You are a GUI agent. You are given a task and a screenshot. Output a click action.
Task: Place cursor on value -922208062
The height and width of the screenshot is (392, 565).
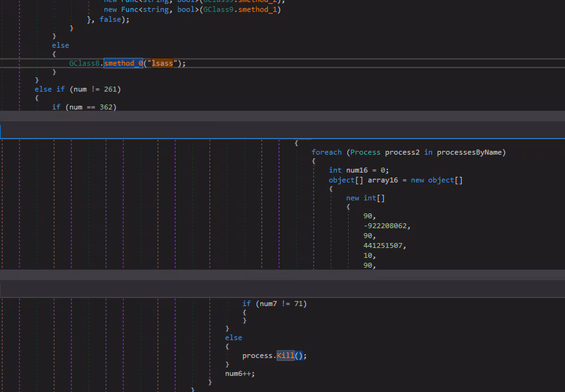(x=387, y=226)
